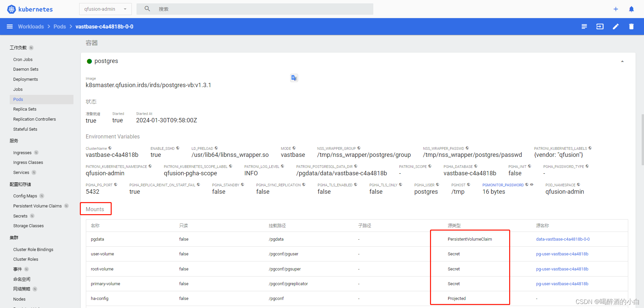This screenshot has width=644, height=308.
Task: Click /pgconf/pgreplicator mount path cell
Action: [x=288, y=284]
